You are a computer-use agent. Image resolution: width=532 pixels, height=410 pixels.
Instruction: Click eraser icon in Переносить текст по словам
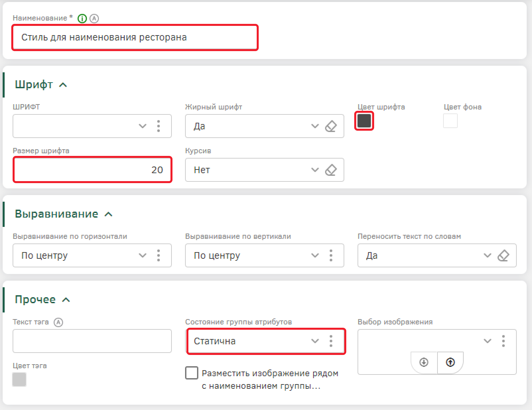click(503, 255)
